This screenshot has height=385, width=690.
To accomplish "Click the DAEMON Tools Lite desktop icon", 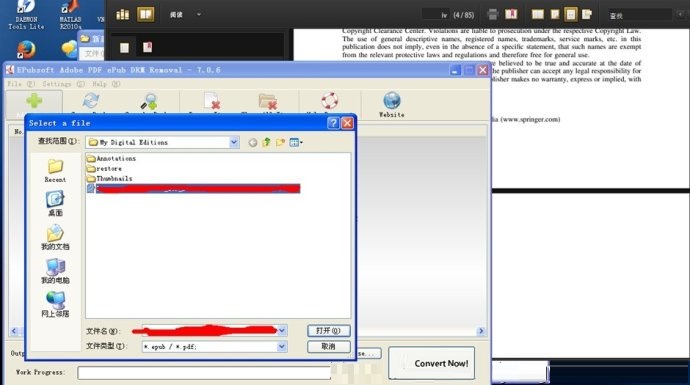I will click(x=26, y=15).
